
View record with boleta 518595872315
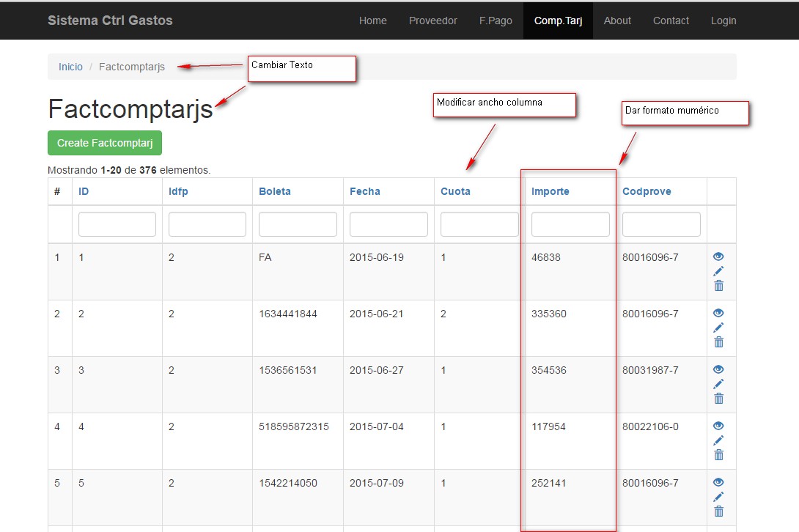coord(718,426)
